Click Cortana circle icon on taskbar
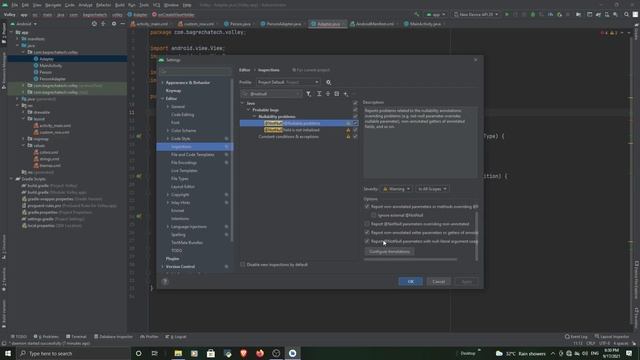The width and height of the screenshot is (640, 360). click(x=138, y=353)
